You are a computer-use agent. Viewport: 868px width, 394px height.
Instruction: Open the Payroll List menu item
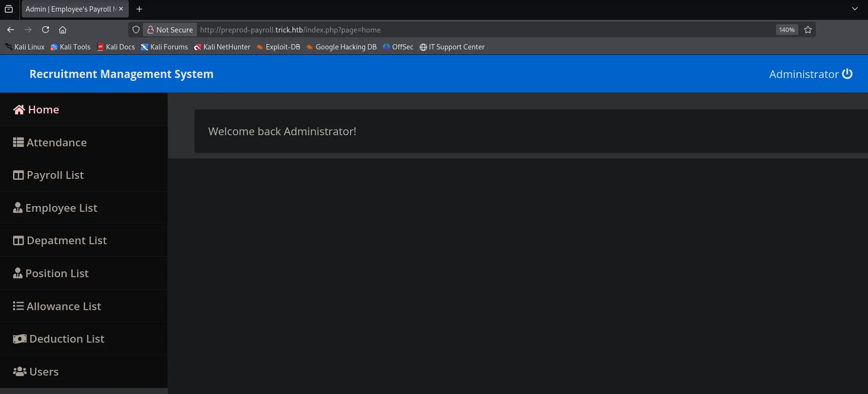[x=84, y=175]
